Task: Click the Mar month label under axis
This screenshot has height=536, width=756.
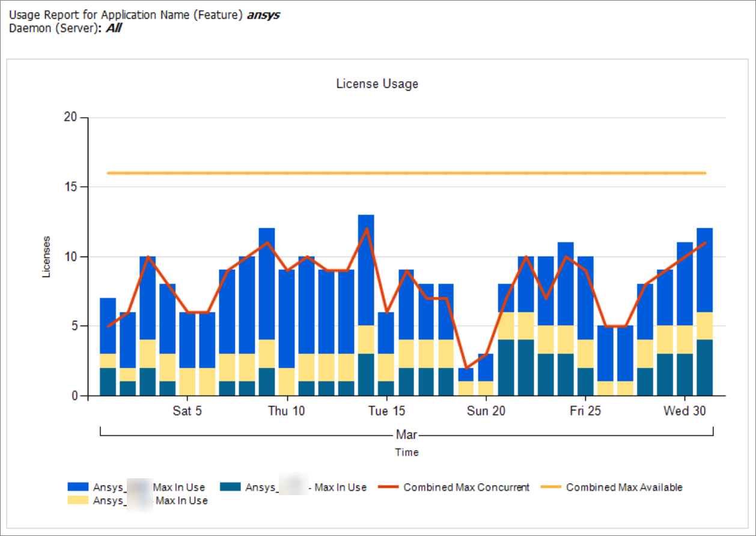Action: pyautogui.click(x=406, y=434)
